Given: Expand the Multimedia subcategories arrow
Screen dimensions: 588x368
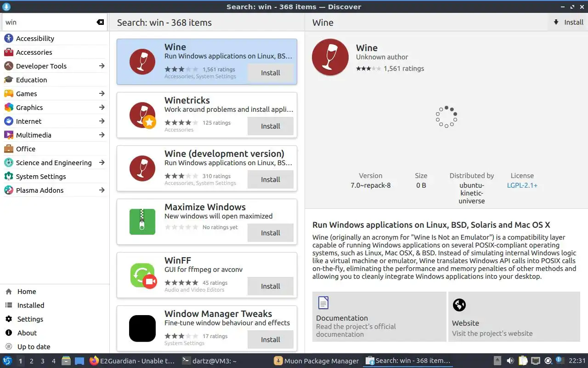Looking at the screenshot, I should (102, 135).
